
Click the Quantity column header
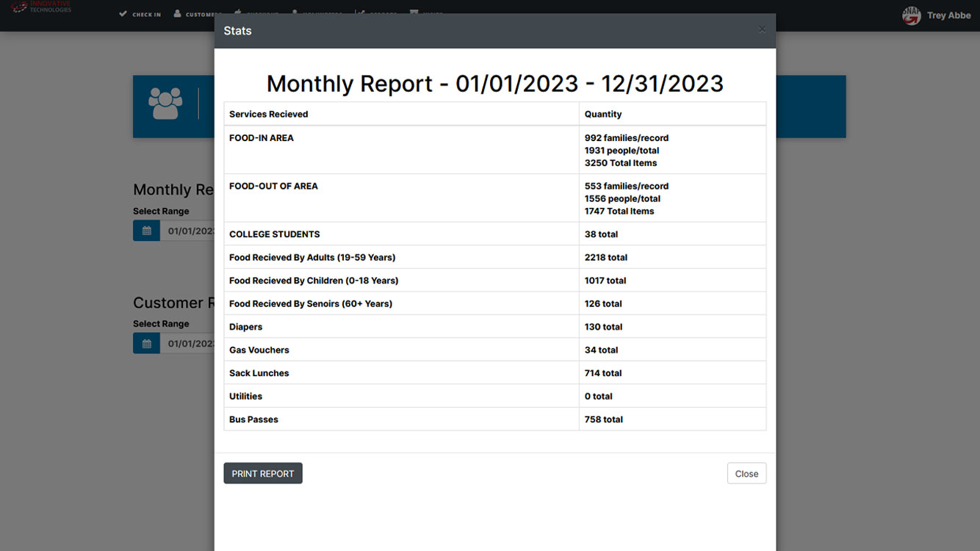(x=602, y=114)
